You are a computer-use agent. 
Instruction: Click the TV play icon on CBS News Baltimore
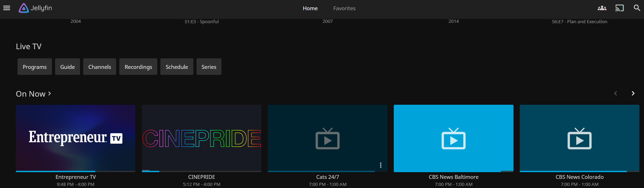(453, 138)
